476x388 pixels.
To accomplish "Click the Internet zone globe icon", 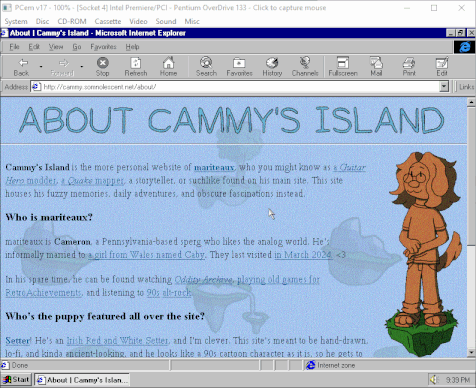I will [x=311, y=365].
